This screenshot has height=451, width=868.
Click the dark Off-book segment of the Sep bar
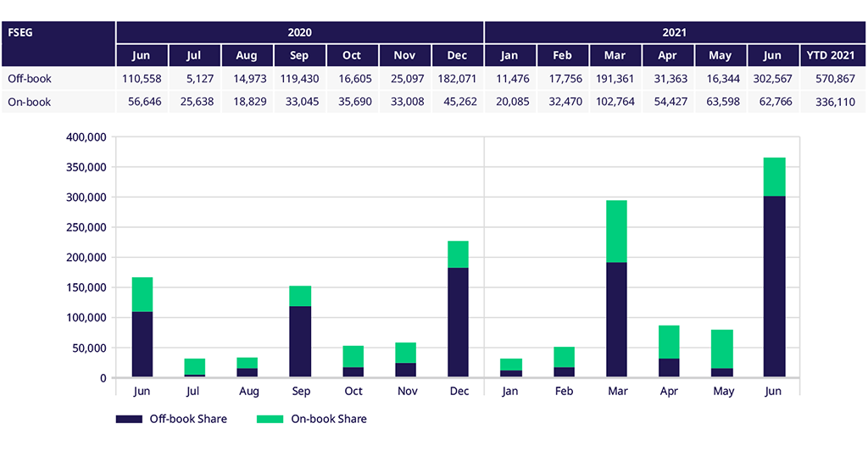300,341
